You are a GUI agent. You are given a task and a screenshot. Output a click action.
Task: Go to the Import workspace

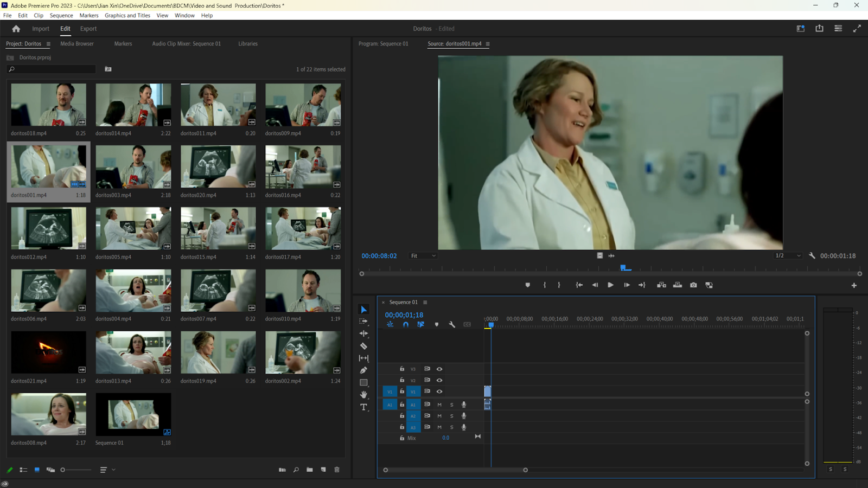41,29
